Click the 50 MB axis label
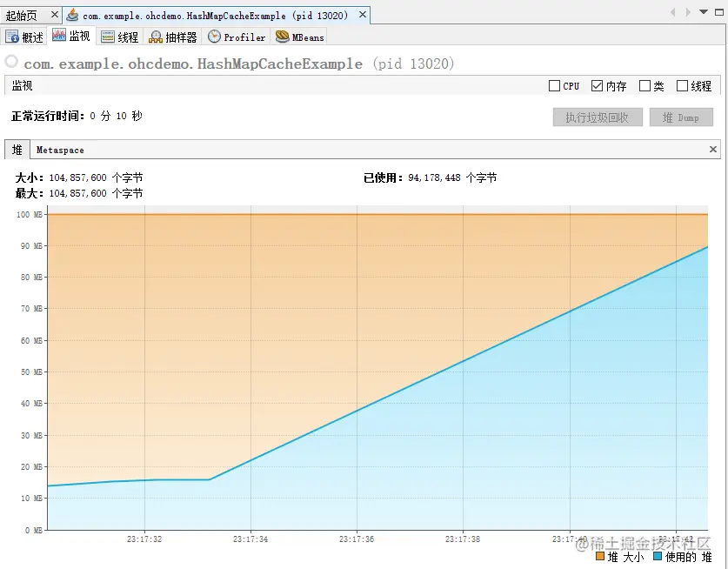 [31, 372]
